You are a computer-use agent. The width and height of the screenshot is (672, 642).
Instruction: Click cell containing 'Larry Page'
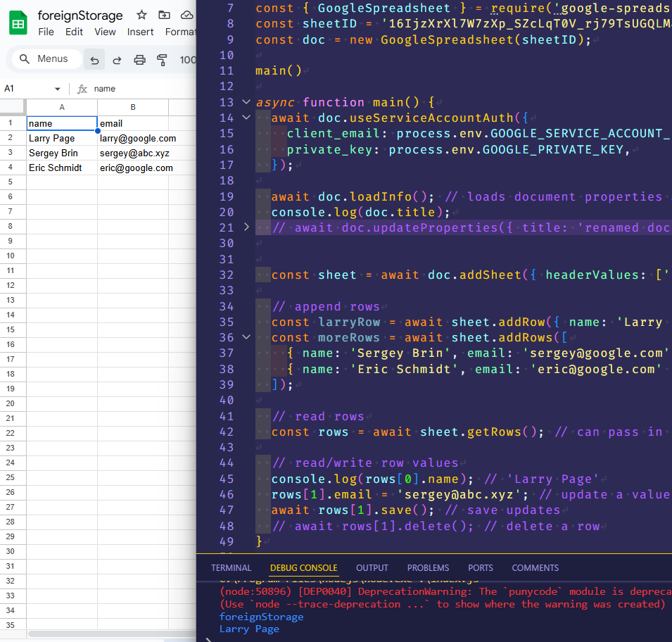coord(62,138)
